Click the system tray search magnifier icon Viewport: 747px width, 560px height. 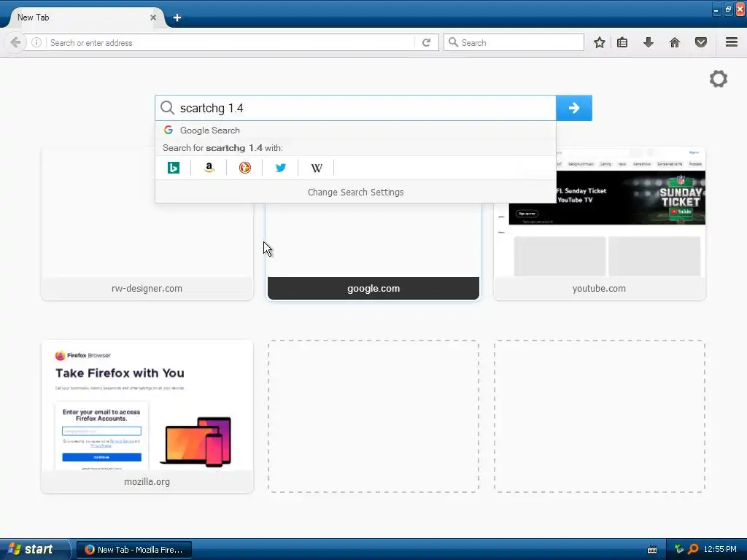(693, 549)
